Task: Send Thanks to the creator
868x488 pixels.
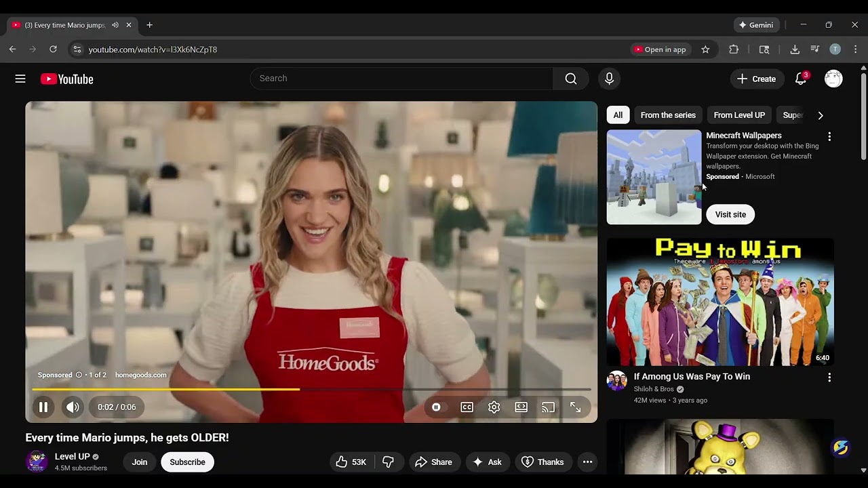Action: 543,462
